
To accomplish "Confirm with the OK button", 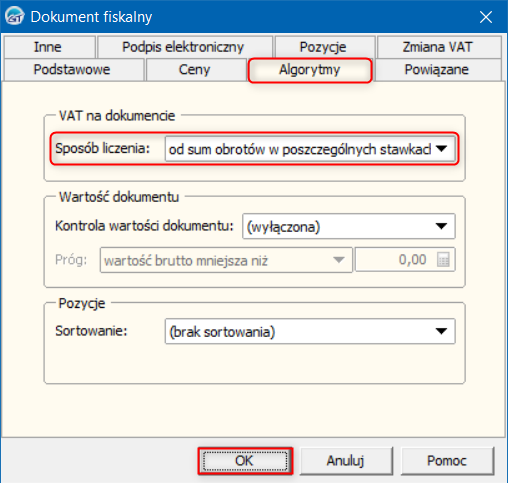I will click(x=245, y=461).
